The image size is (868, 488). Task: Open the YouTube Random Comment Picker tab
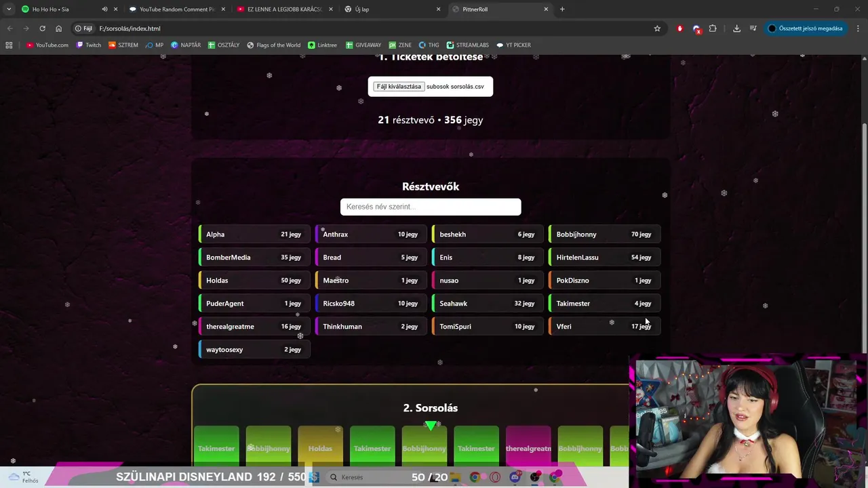[x=176, y=9]
